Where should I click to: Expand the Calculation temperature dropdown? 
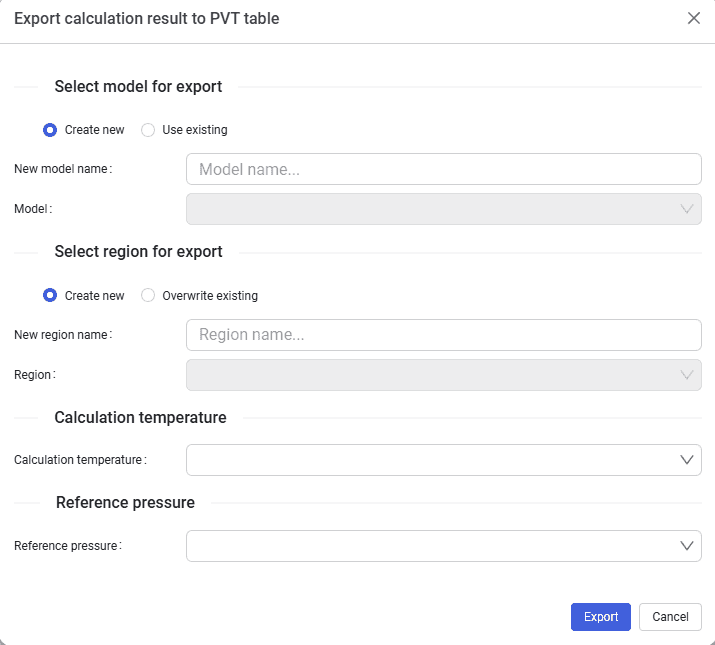[x=443, y=460]
